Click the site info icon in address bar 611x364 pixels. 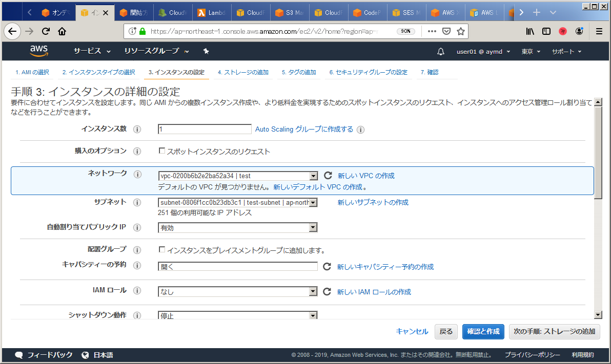pyautogui.click(x=132, y=31)
